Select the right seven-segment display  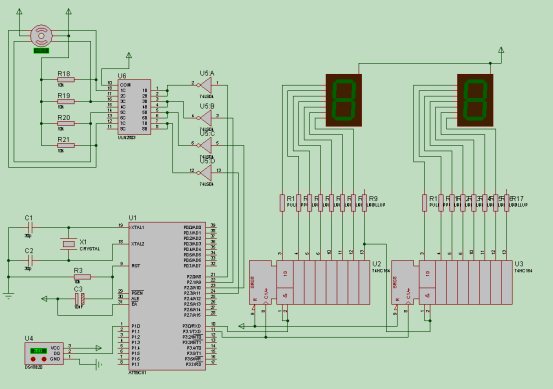pyautogui.click(x=475, y=100)
